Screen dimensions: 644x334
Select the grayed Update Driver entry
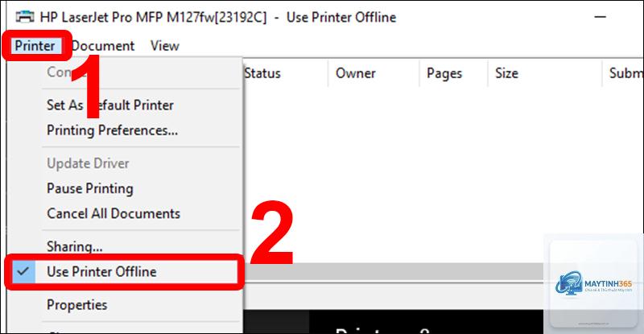[88, 163]
